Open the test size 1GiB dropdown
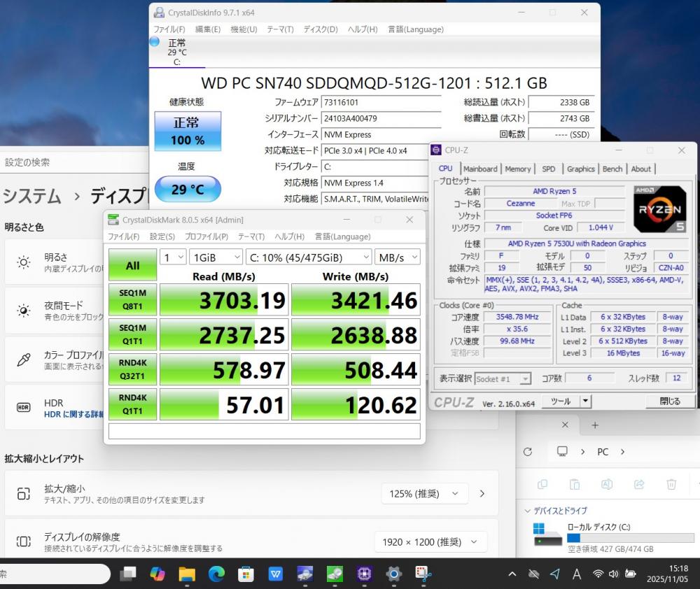The image size is (700, 589). 216,257
